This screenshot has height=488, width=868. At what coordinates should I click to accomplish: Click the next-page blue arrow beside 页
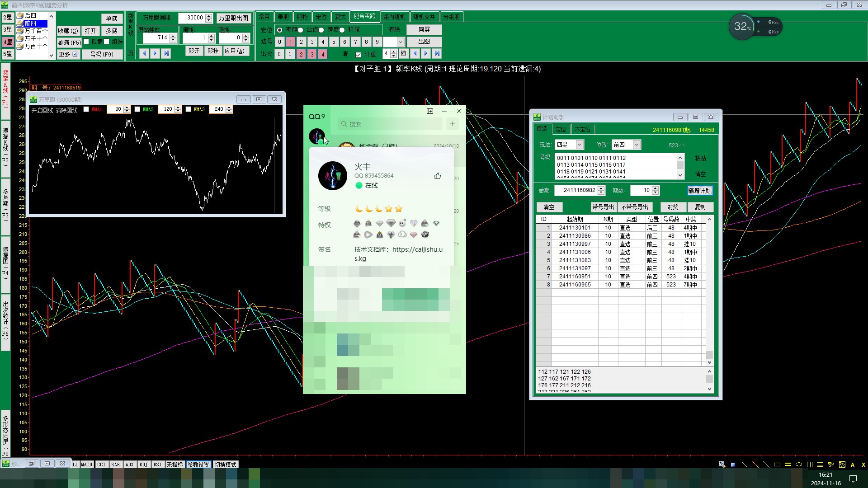click(155, 53)
